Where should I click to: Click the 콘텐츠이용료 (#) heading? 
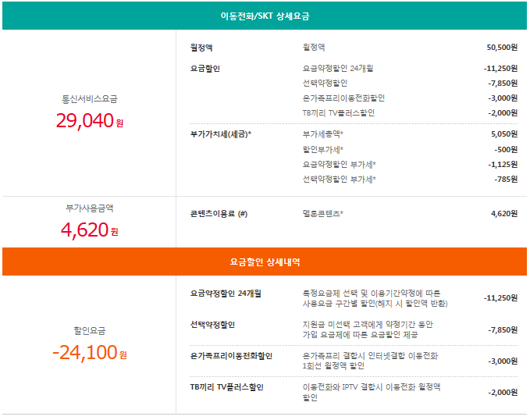[x=219, y=213]
